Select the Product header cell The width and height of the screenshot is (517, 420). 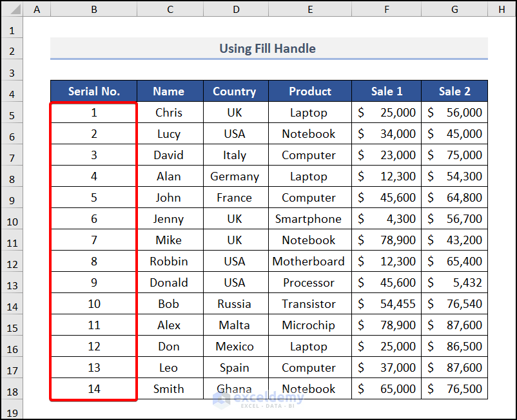pyautogui.click(x=309, y=91)
